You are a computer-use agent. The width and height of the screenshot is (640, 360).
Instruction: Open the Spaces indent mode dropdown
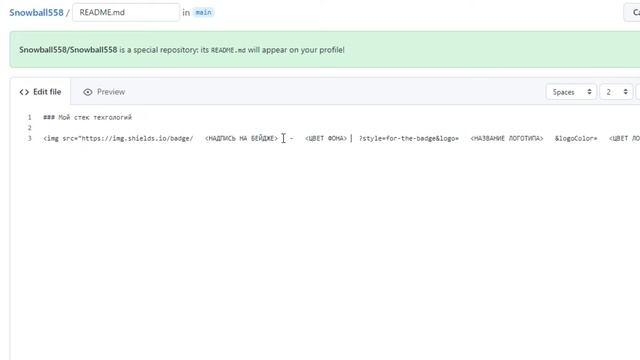tap(571, 92)
